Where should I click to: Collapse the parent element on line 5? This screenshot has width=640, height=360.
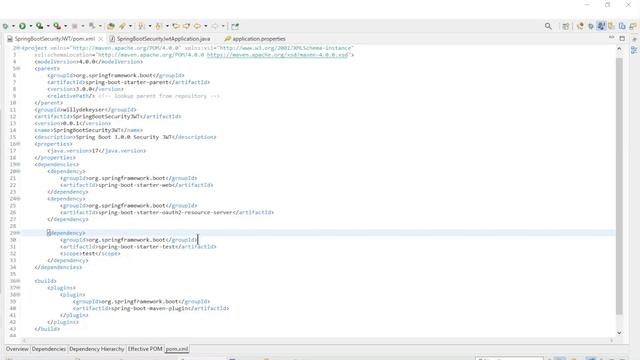[x=19, y=69]
